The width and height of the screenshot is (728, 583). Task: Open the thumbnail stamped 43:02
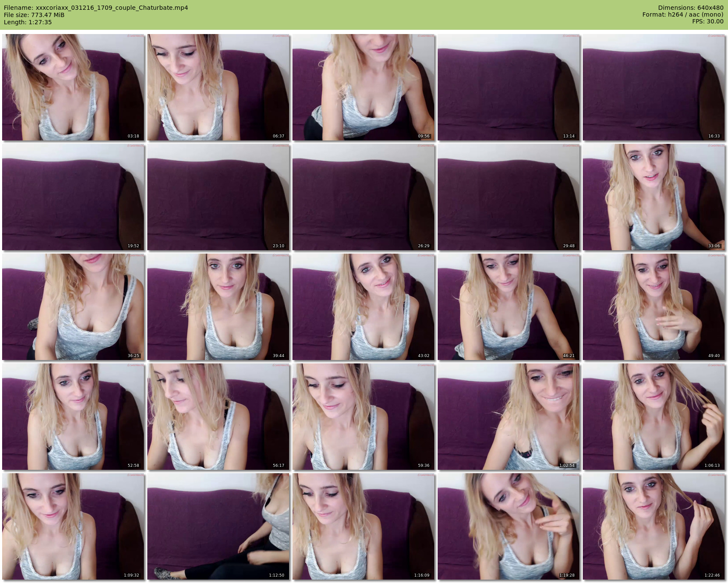click(364, 307)
